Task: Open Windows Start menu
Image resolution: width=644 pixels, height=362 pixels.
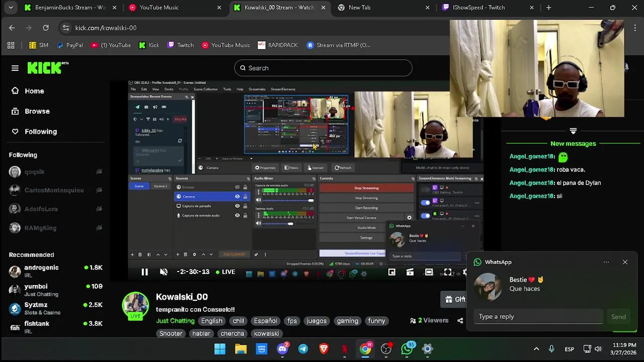Action: (220, 349)
